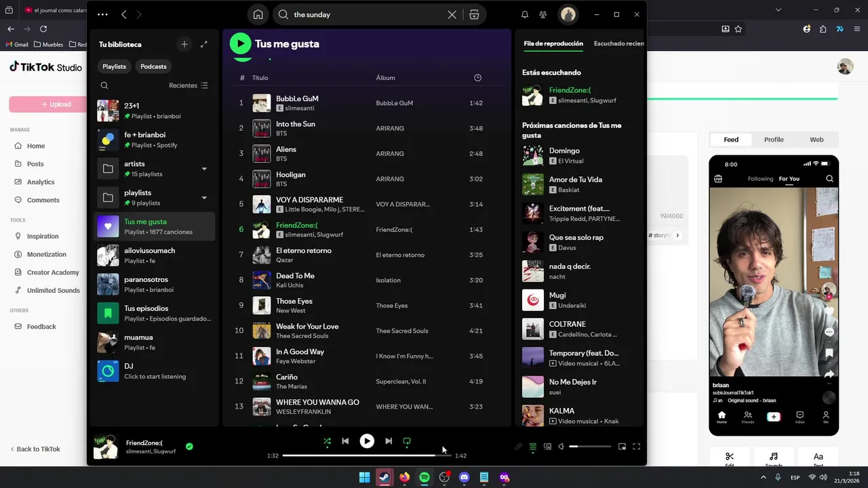
Task: Open the Superclean, Vol. II album link
Action: [x=401, y=382]
